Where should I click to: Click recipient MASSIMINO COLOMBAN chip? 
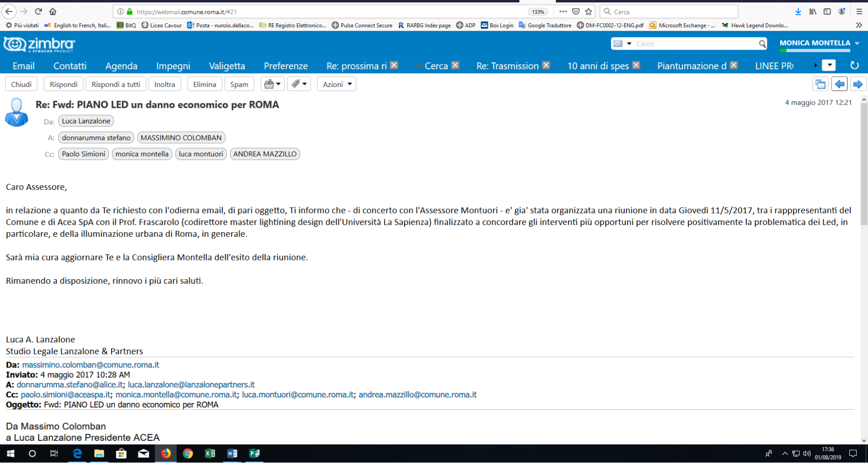181,137
